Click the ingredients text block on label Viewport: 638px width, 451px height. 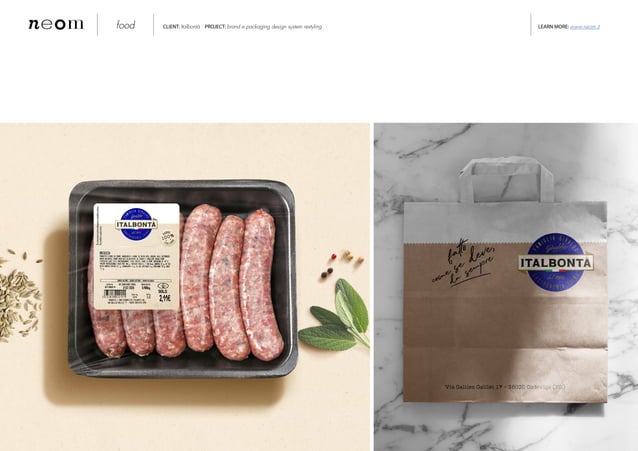point(136,262)
